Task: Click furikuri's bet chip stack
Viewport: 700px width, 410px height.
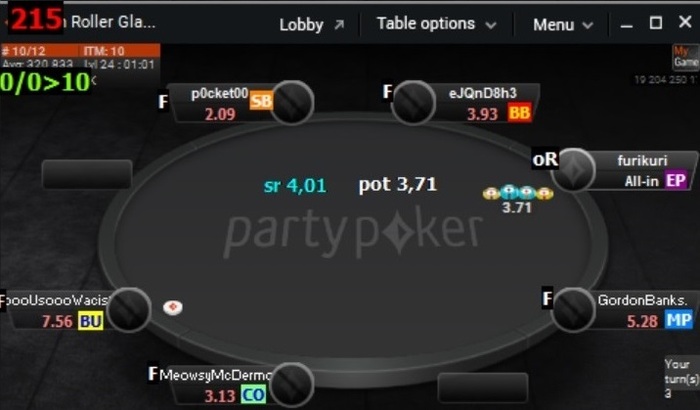Action: pyautogui.click(x=518, y=193)
